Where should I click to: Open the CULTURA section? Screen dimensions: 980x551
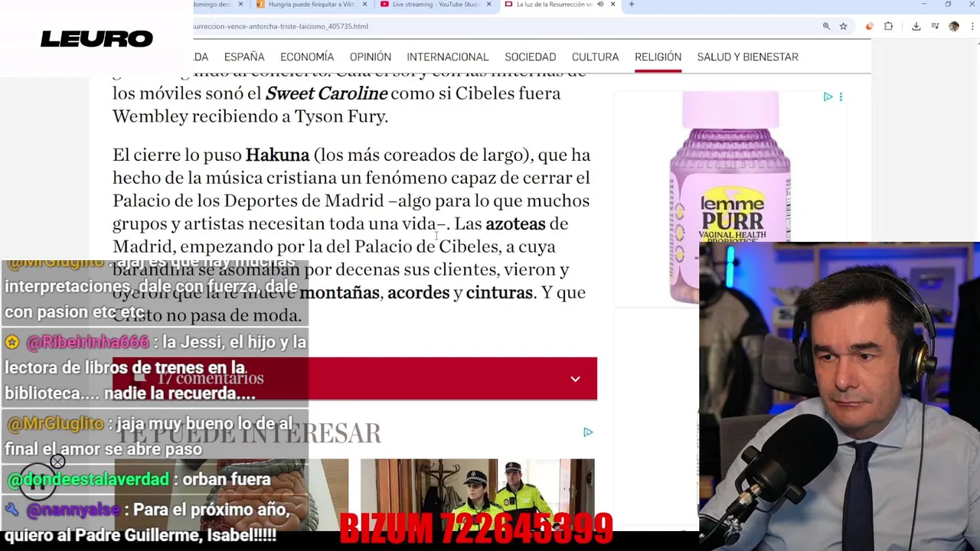coord(595,57)
